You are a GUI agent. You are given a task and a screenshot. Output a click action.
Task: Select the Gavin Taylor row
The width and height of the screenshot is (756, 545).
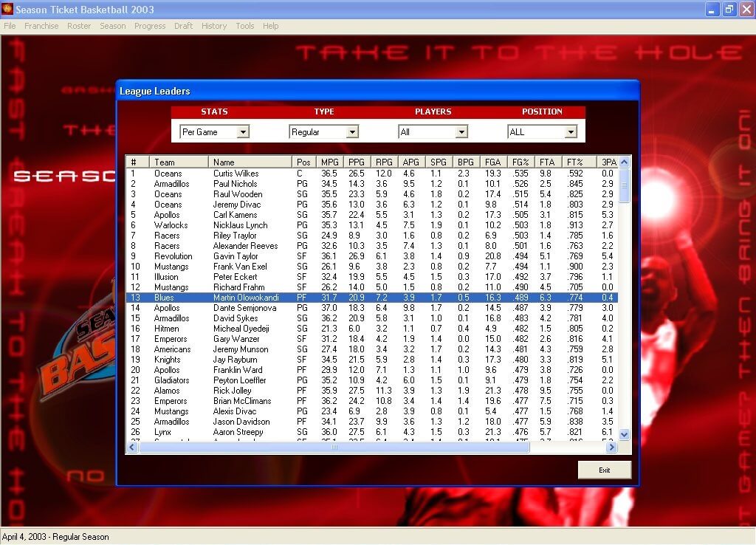372,256
